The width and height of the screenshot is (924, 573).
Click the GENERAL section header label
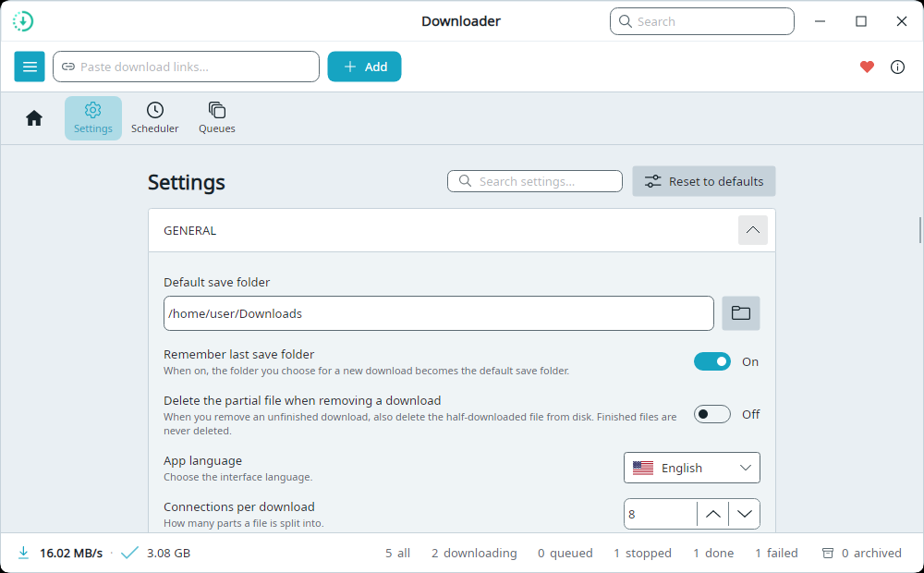189,230
